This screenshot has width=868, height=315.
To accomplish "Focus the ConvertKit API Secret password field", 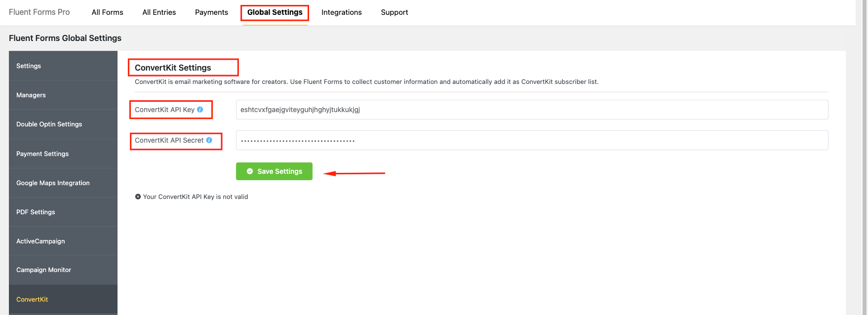I will pyautogui.click(x=531, y=140).
